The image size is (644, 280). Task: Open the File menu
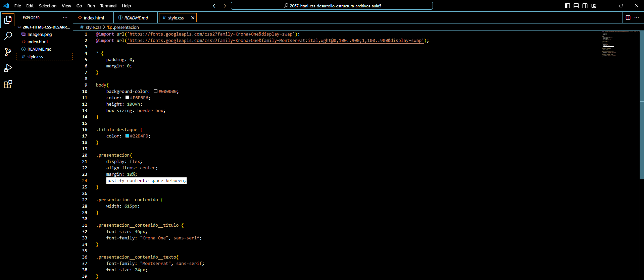click(x=18, y=6)
